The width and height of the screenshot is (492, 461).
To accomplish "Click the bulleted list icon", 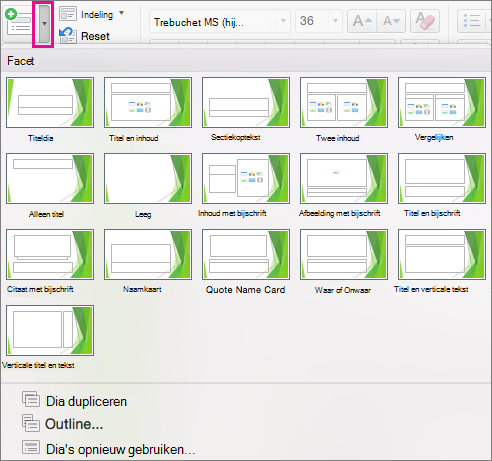I will (x=472, y=21).
